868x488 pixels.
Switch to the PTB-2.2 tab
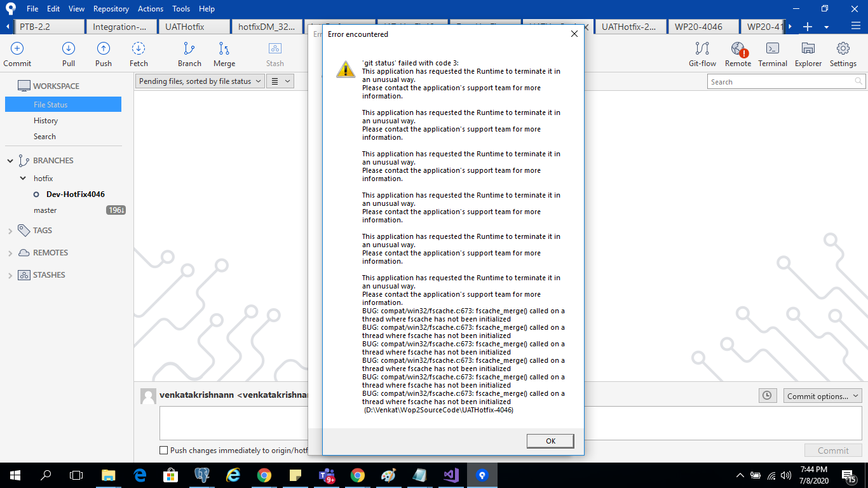click(x=49, y=27)
